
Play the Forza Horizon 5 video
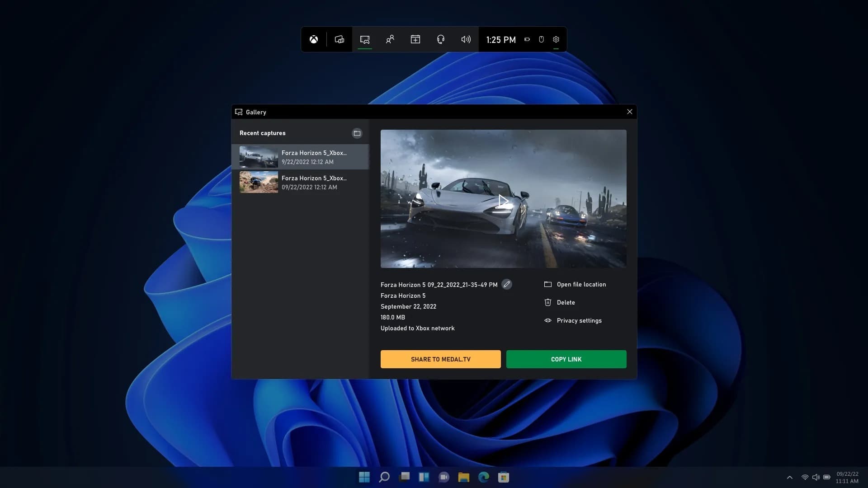pyautogui.click(x=503, y=201)
